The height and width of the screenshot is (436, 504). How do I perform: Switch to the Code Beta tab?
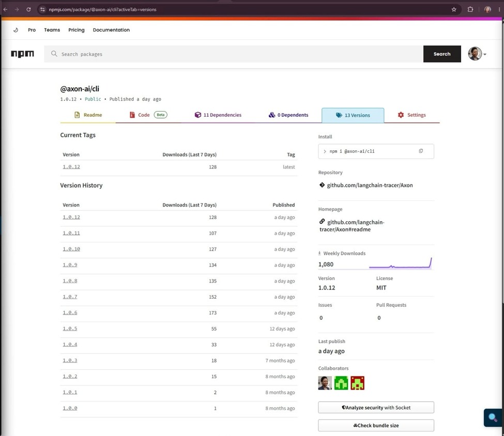[x=148, y=115]
